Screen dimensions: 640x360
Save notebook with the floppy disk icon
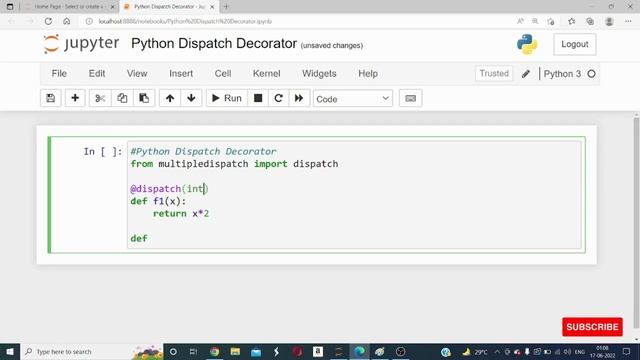51,98
